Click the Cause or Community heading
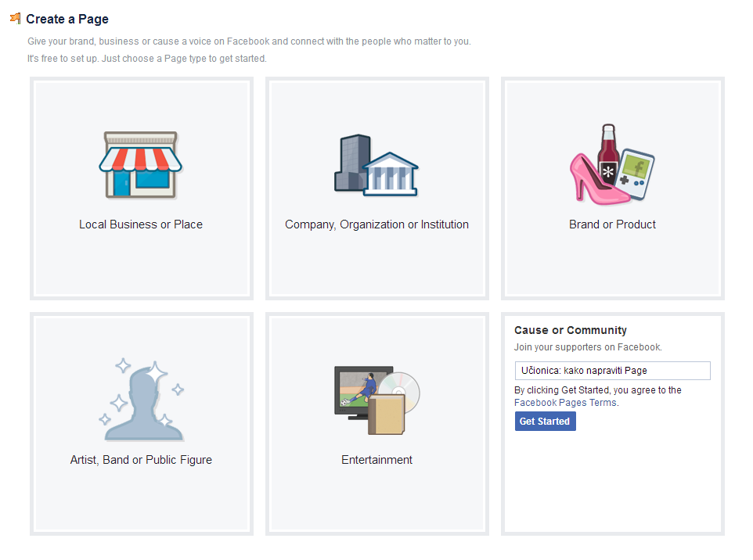The width and height of the screenshot is (753, 560). pyautogui.click(x=570, y=330)
